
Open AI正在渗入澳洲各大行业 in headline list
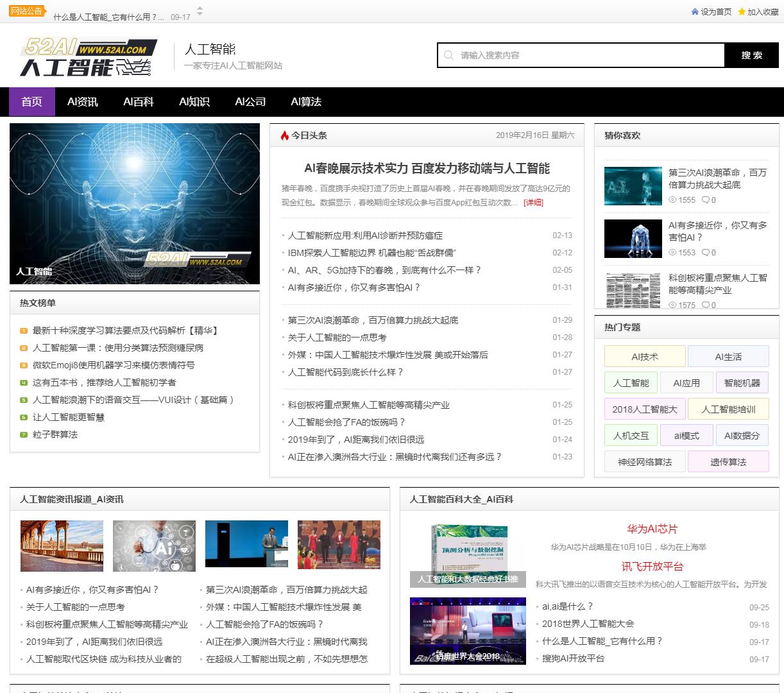pyautogui.click(x=395, y=457)
